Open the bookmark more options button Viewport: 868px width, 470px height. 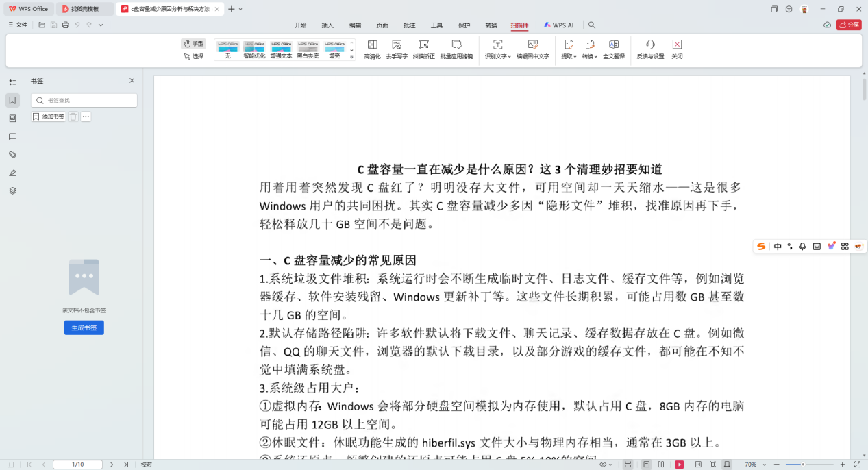pos(86,116)
